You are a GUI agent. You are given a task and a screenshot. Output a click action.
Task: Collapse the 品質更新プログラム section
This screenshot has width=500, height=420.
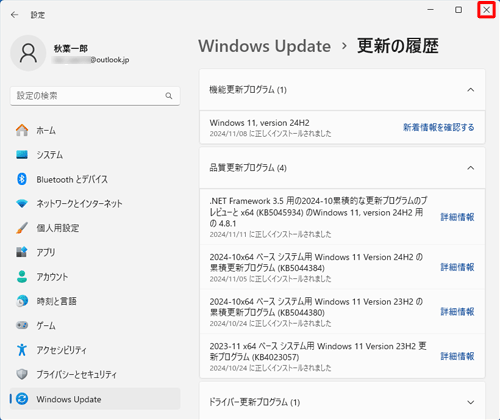coord(470,168)
